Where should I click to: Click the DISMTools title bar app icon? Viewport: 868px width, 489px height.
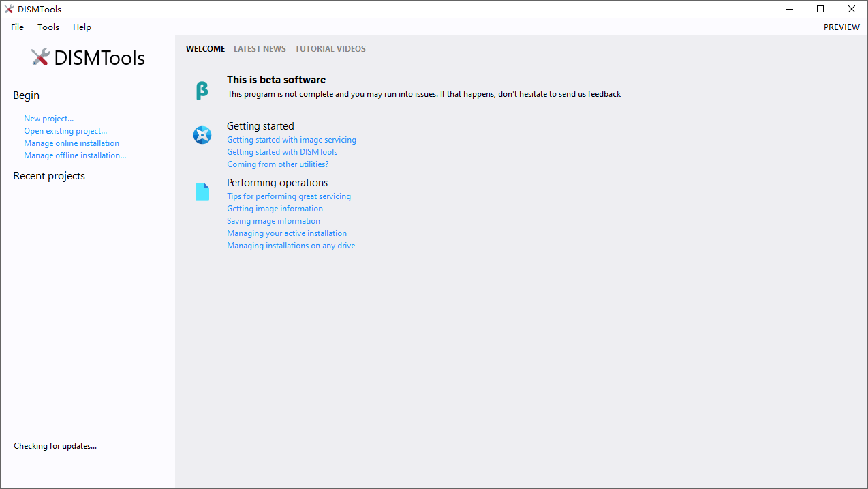click(x=9, y=9)
